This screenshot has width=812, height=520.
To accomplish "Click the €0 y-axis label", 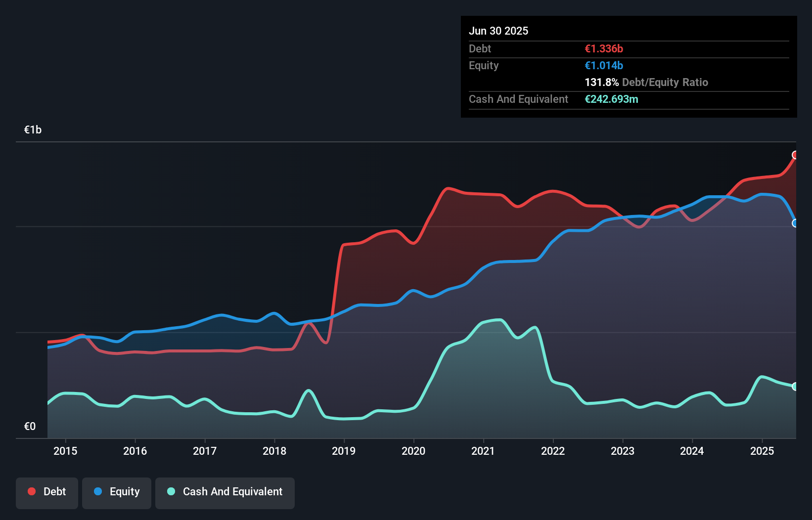I will coord(30,427).
